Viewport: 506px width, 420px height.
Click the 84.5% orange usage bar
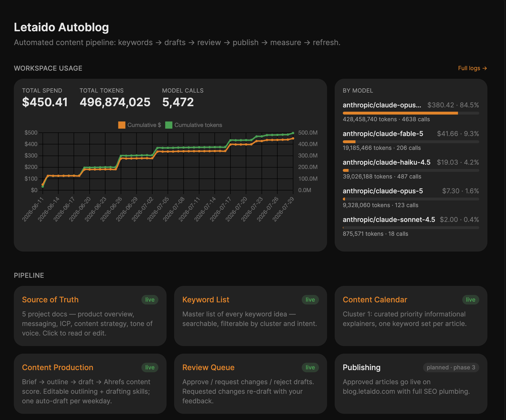click(400, 113)
